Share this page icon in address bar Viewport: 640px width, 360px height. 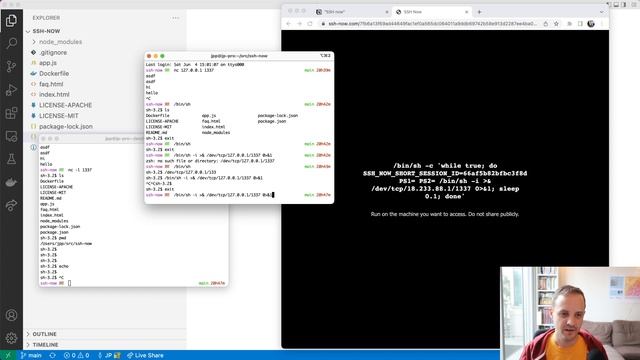point(546,24)
